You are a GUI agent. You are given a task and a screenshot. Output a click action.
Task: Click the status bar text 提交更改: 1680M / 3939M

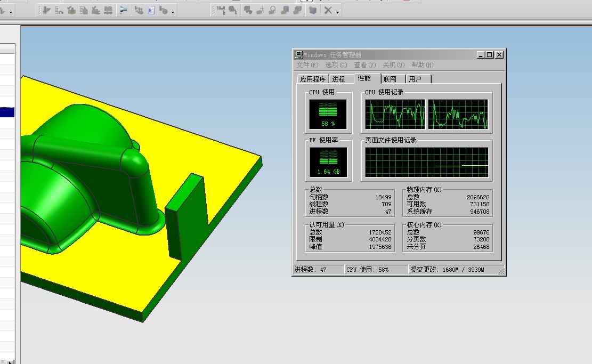(x=447, y=270)
